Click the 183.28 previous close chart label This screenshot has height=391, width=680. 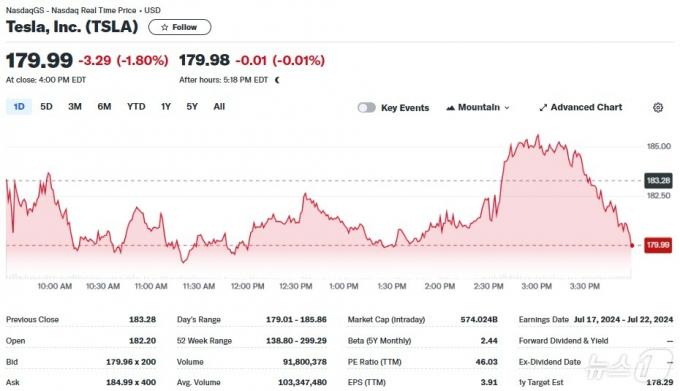(x=658, y=180)
